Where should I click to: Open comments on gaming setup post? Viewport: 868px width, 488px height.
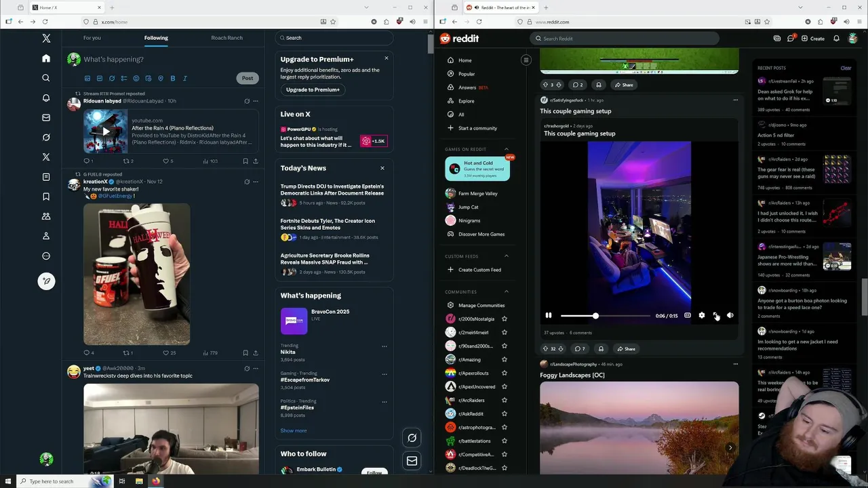pyautogui.click(x=580, y=349)
